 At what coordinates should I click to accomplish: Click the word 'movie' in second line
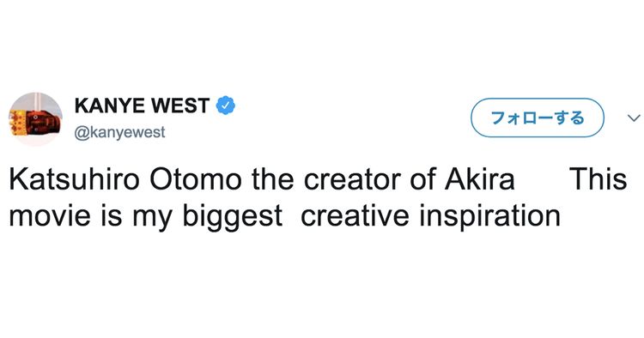(49, 215)
